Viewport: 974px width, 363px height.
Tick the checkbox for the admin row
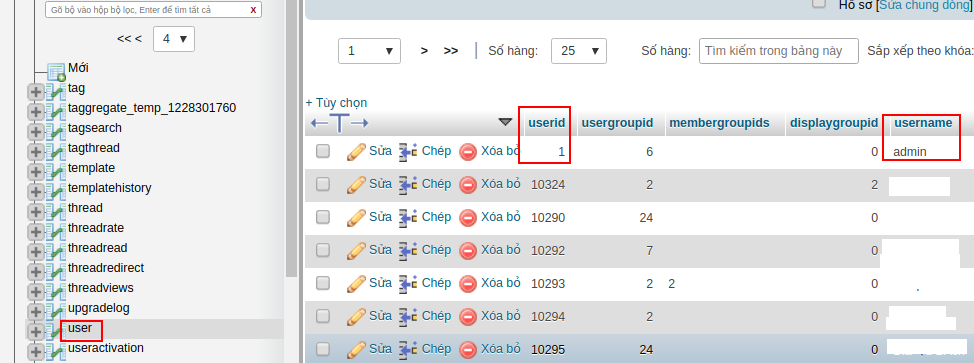(x=322, y=151)
